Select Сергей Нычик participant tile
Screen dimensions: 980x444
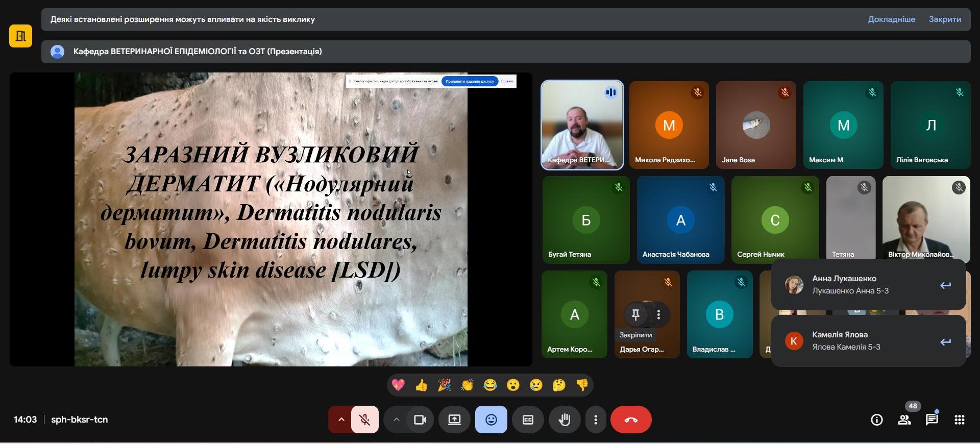click(x=775, y=220)
